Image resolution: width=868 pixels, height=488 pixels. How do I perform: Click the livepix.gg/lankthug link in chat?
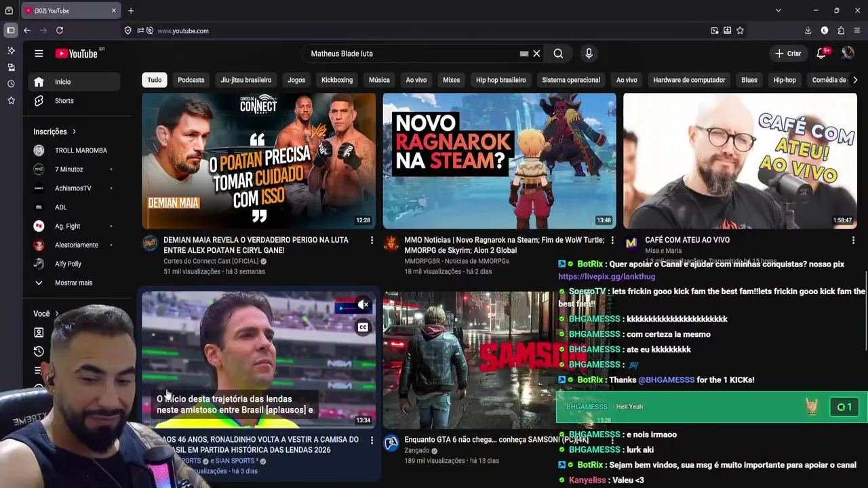click(607, 277)
